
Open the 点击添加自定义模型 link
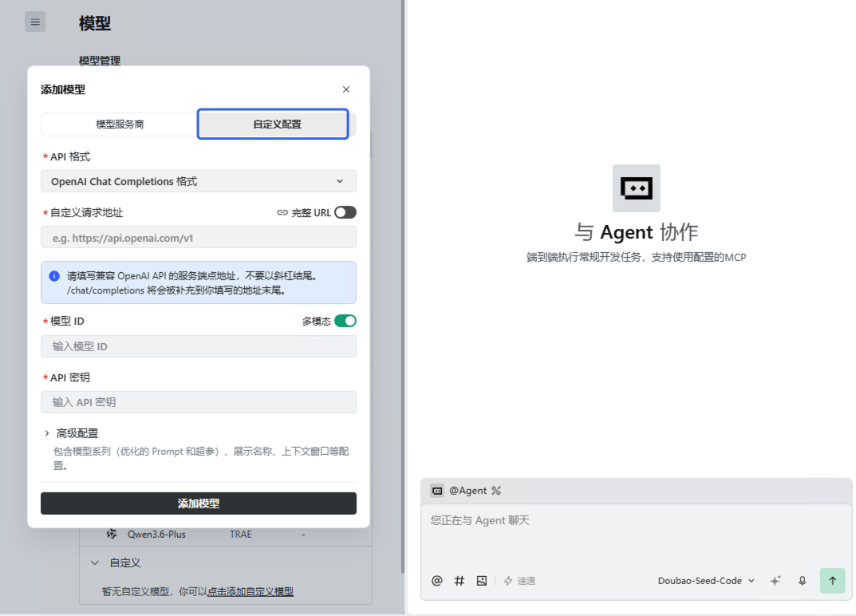250,592
